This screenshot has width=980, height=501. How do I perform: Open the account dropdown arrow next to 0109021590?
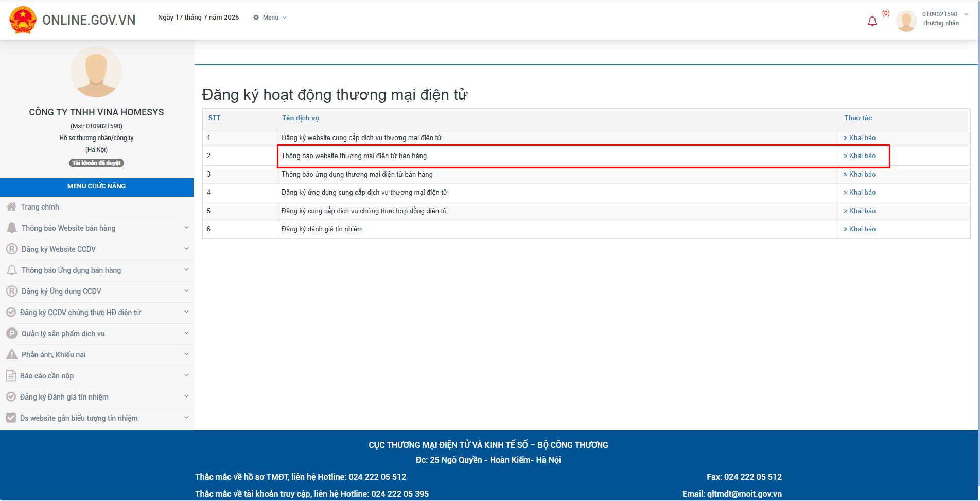tap(966, 14)
